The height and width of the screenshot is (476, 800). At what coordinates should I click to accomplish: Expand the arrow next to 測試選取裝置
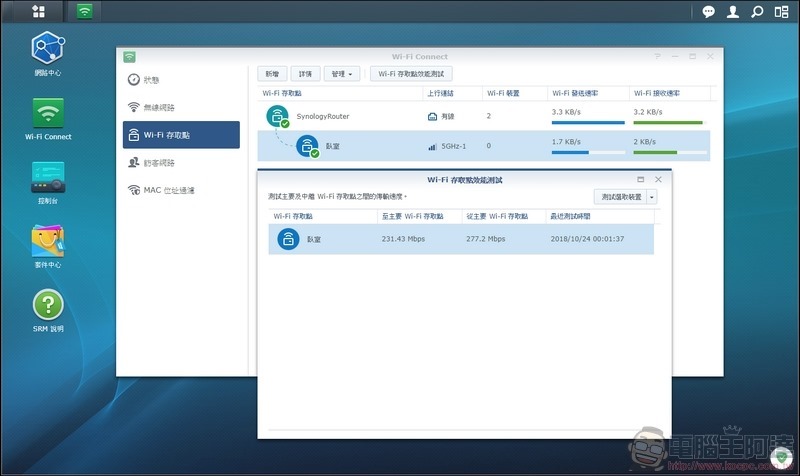tap(652, 197)
